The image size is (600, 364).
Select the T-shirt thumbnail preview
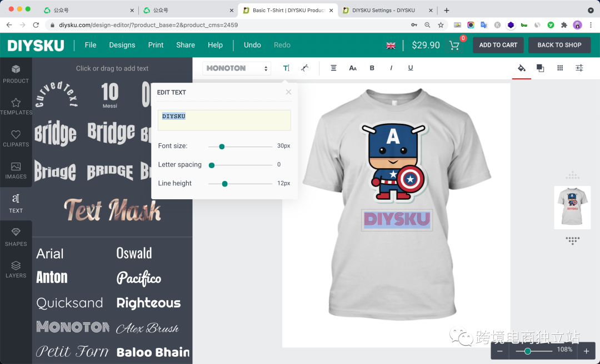pos(572,207)
